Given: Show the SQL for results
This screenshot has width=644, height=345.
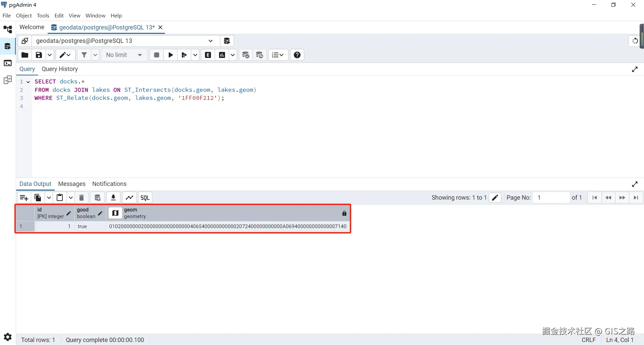Looking at the screenshot, I should 145,198.
